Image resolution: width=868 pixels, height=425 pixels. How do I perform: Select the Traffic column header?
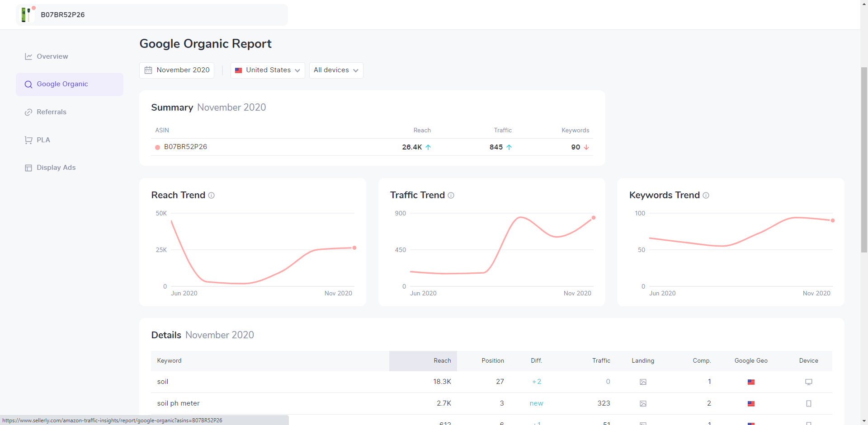point(601,360)
